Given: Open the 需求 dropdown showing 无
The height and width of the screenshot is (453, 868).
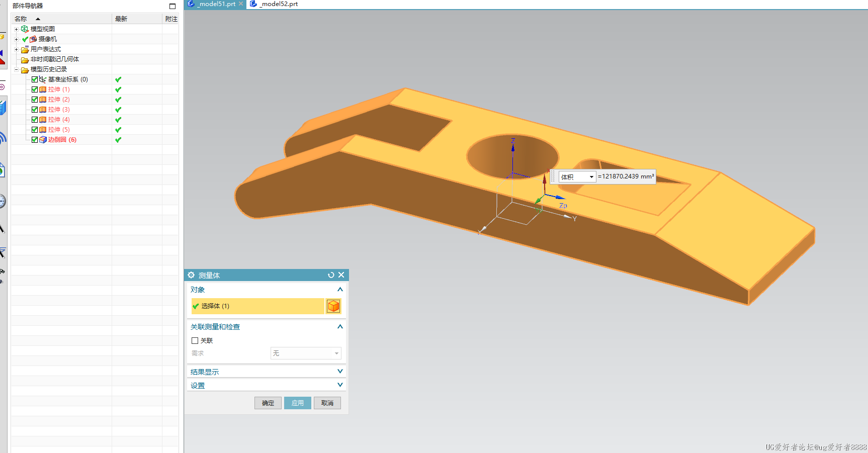Looking at the screenshot, I should click(306, 353).
